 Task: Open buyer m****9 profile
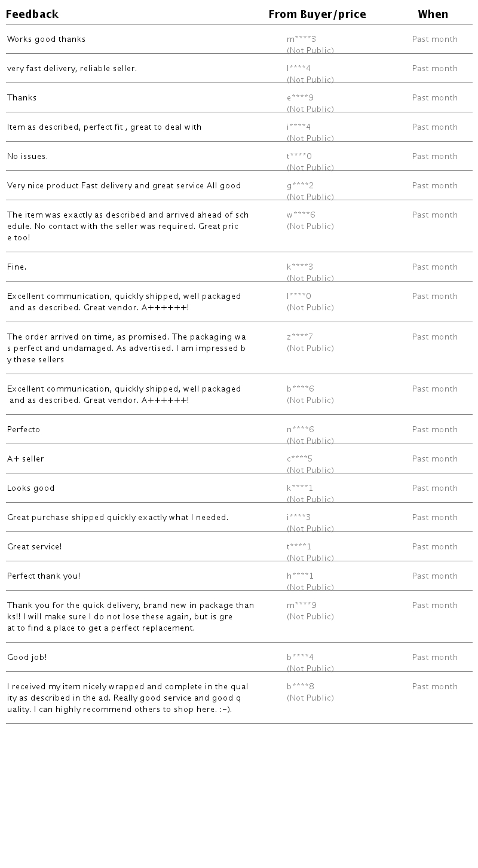point(302,606)
